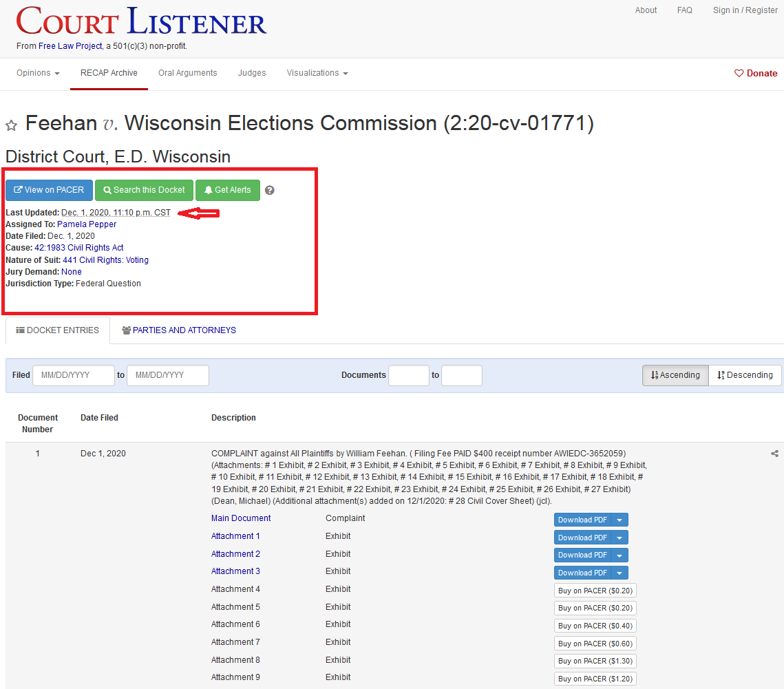
Task: Click the 'District Court, E.D. Wisconsin' heading
Action: 118,156
